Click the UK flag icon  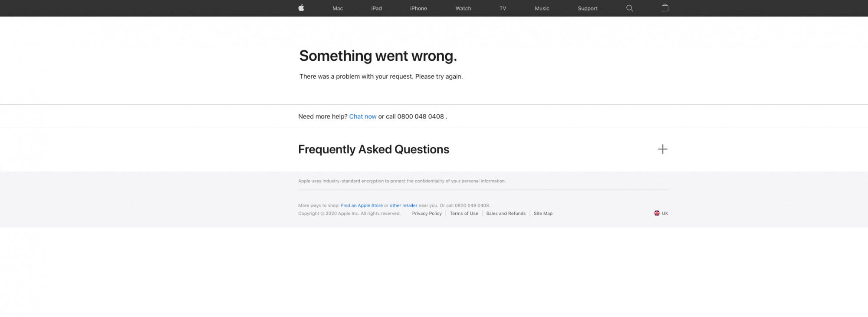[x=657, y=213]
